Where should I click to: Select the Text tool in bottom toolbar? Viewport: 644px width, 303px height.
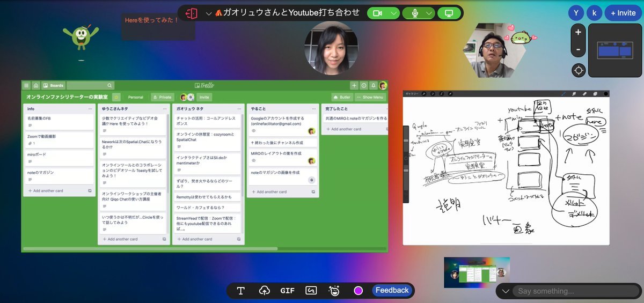point(241,291)
